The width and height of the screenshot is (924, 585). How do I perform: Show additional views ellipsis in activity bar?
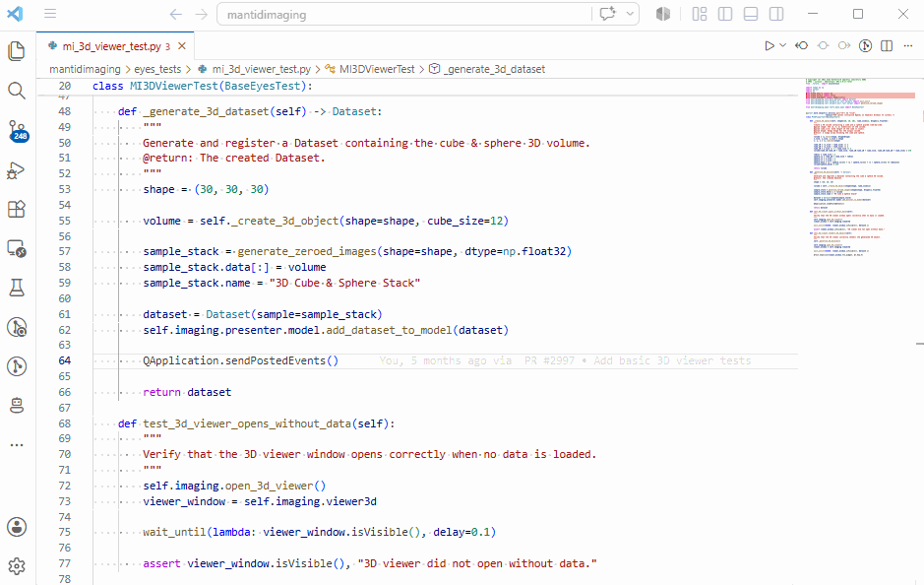pyautogui.click(x=17, y=444)
